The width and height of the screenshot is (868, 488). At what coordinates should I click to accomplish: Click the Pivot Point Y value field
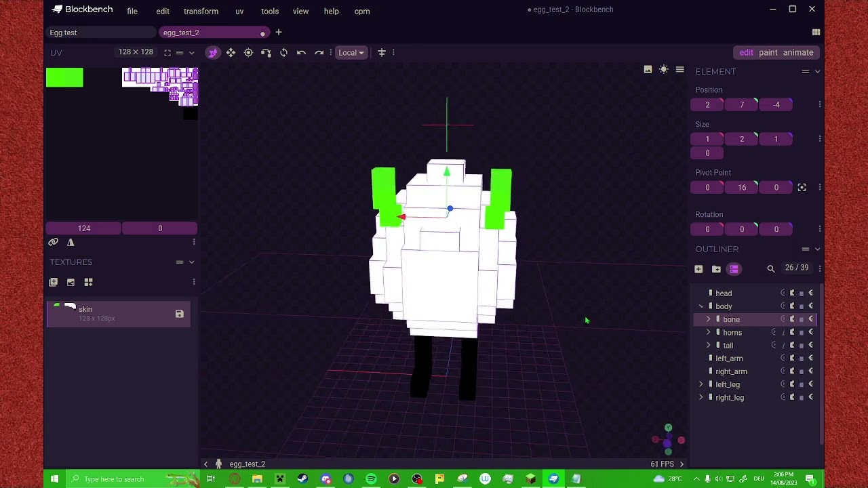[x=741, y=188]
